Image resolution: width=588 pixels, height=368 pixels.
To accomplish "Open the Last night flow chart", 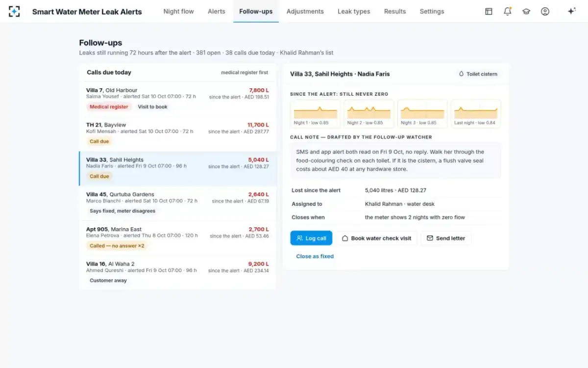I will [475, 114].
